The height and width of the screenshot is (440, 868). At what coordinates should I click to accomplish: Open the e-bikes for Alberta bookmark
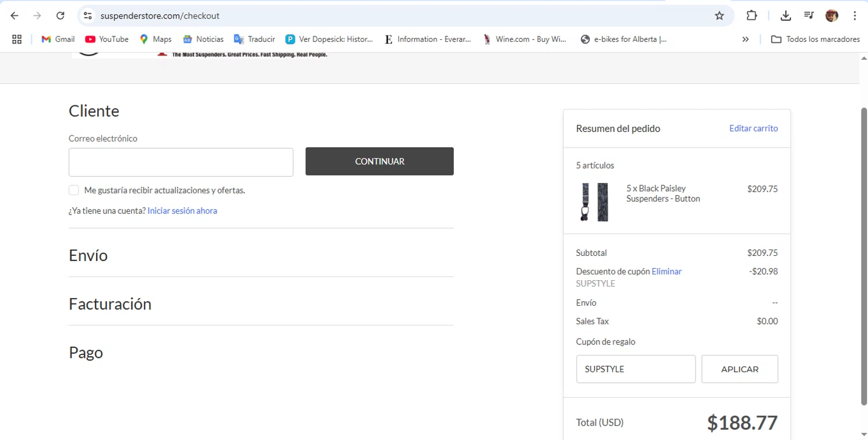[x=624, y=39]
